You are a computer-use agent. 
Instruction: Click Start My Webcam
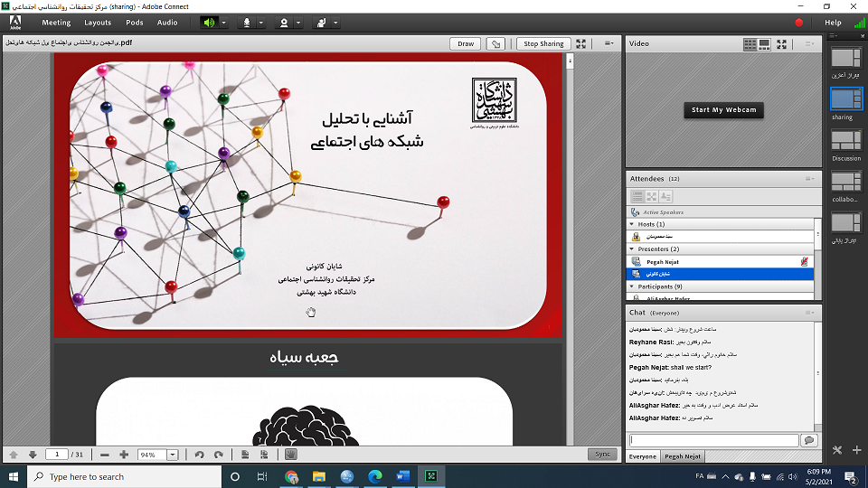pyautogui.click(x=723, y=110)
